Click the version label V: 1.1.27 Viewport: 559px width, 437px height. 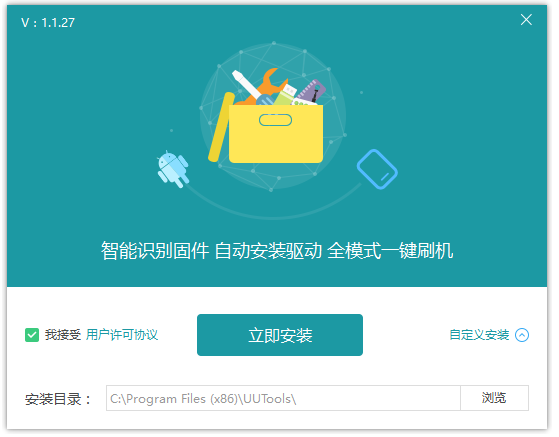tap(48, 23)
